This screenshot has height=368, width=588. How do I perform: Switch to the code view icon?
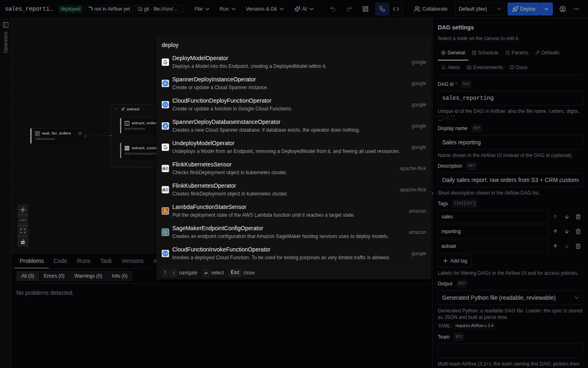(x=396, y=9)
